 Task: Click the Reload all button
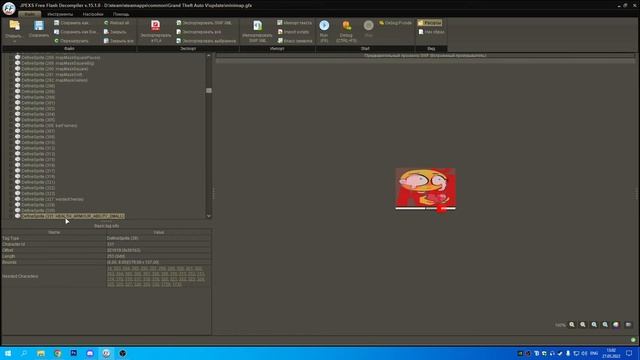(117, 23)
